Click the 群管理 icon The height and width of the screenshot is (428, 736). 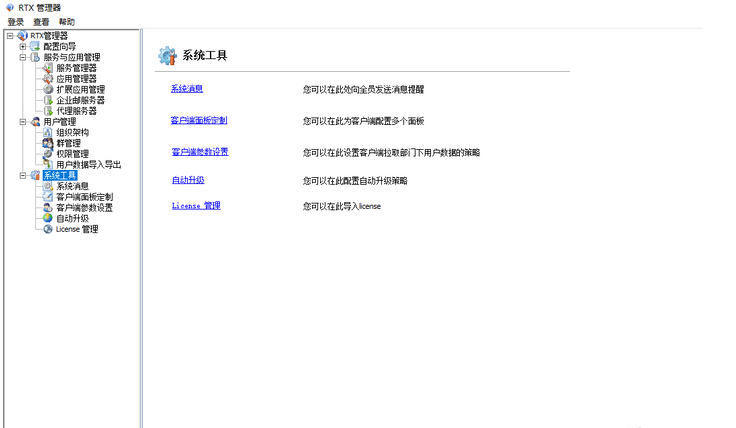tap(47, 143)
